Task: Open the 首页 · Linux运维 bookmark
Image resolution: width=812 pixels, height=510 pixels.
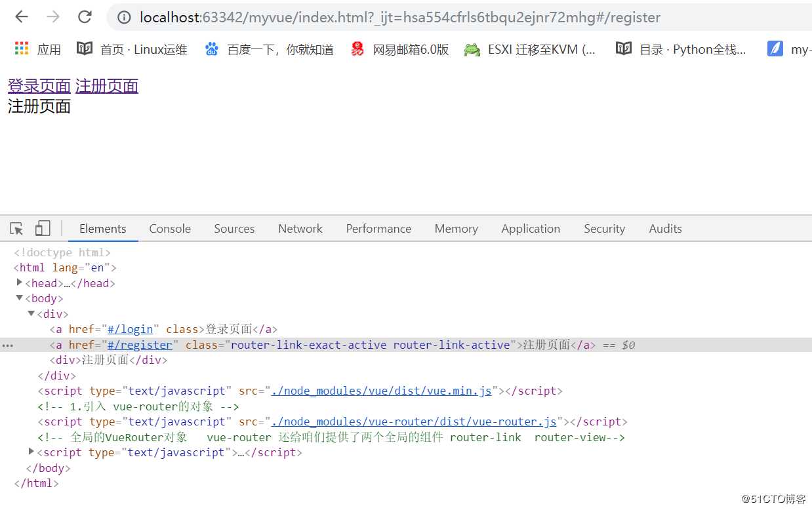Action: coord(132,49)
